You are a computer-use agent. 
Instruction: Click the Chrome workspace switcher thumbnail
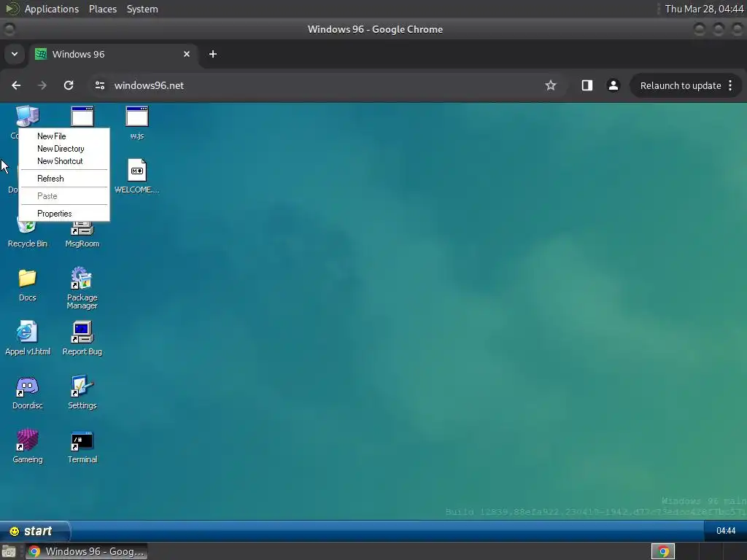coord(662,551)
